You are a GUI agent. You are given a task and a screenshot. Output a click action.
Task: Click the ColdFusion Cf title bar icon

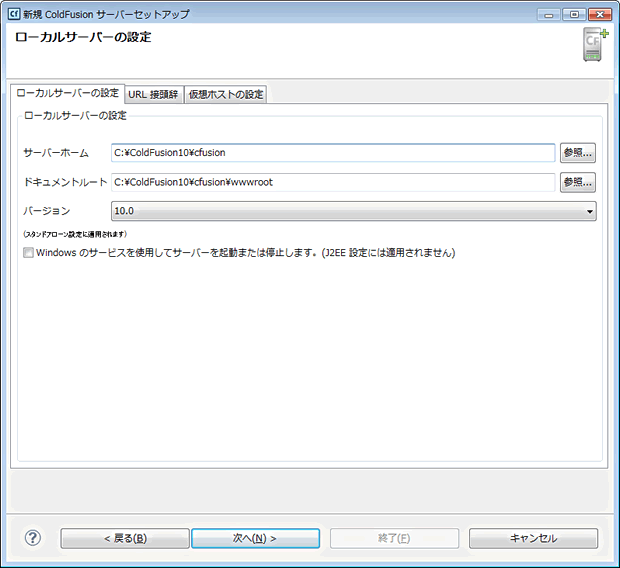click(x=14, y=14)
